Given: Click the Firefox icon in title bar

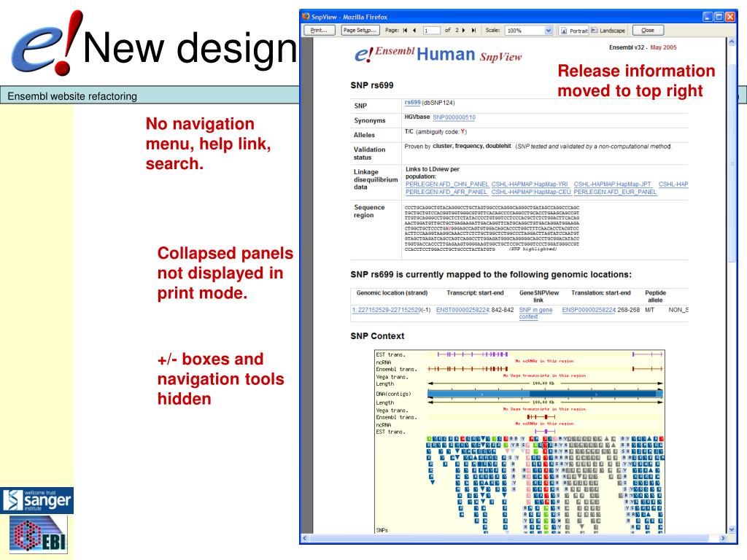Looking at the screenshot, I should coord(306,17).
